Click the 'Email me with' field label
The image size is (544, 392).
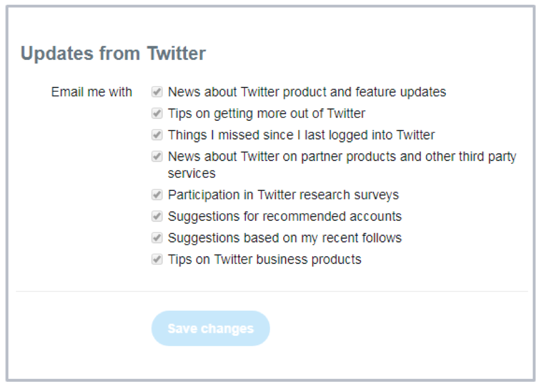[x=92, y=92]
